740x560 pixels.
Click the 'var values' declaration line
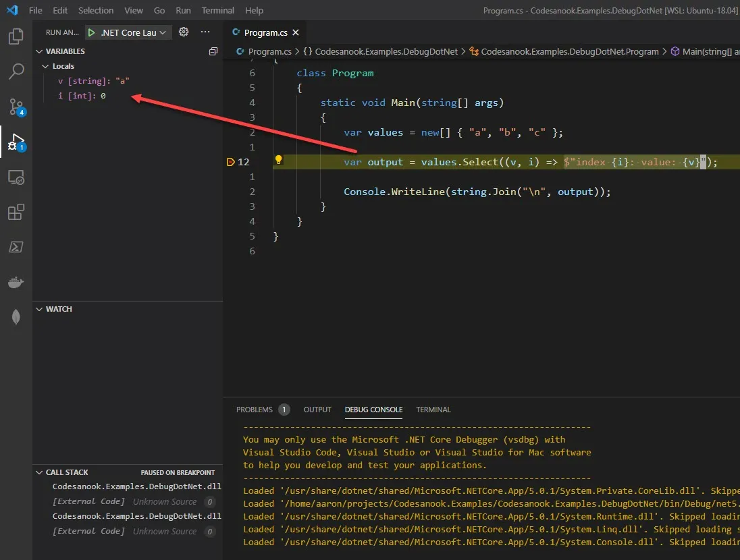pos(453,132)
